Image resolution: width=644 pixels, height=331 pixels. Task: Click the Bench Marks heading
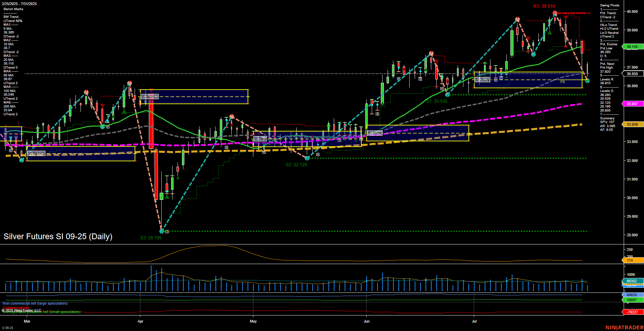coord(14,9)
